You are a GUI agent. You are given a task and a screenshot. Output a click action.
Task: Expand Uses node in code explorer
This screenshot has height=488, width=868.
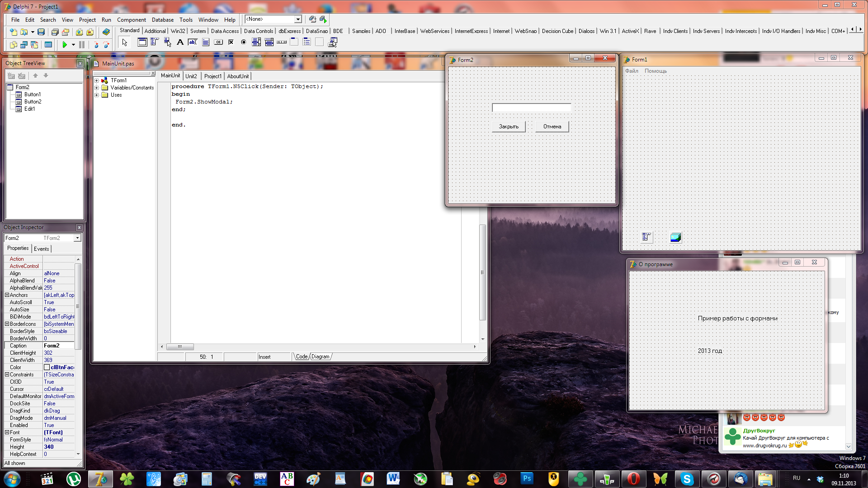click(96, 95)
